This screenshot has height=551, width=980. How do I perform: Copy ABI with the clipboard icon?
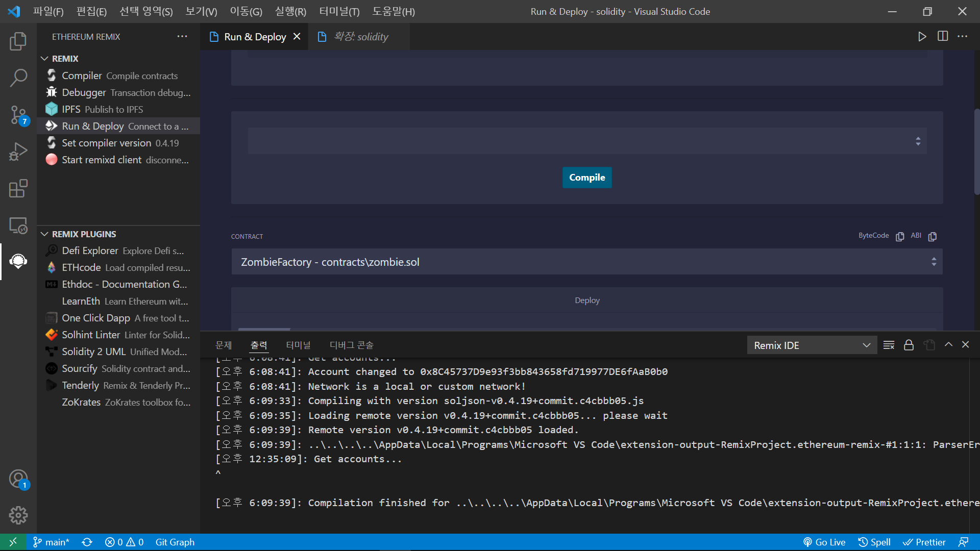(x=933, y=236)
